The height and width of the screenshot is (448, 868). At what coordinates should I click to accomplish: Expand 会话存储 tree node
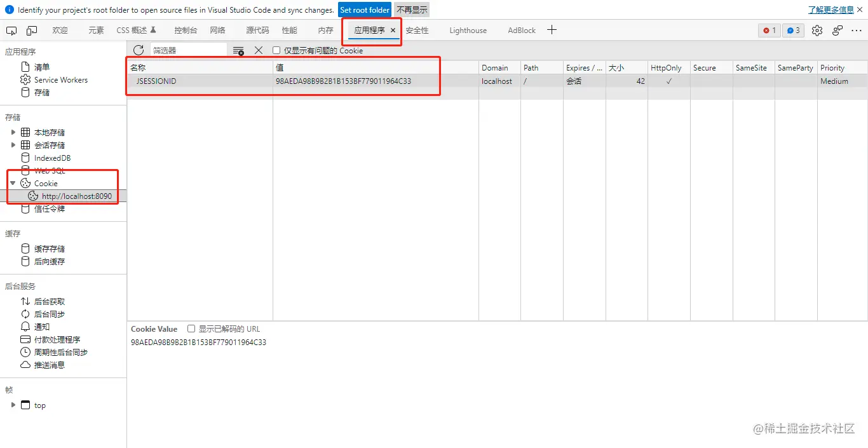point(13,145)
